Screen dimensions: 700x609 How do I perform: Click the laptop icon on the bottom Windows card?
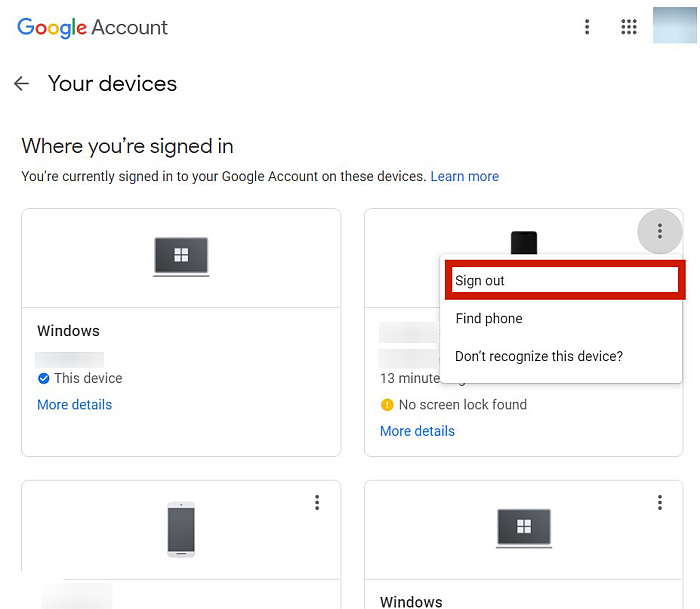tap(524, 528)
